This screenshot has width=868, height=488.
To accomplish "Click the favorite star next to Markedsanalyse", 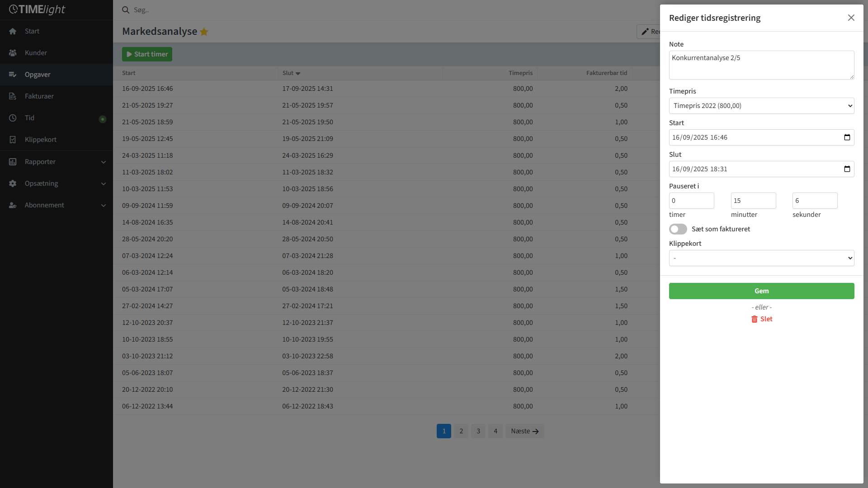I will 204,32.
